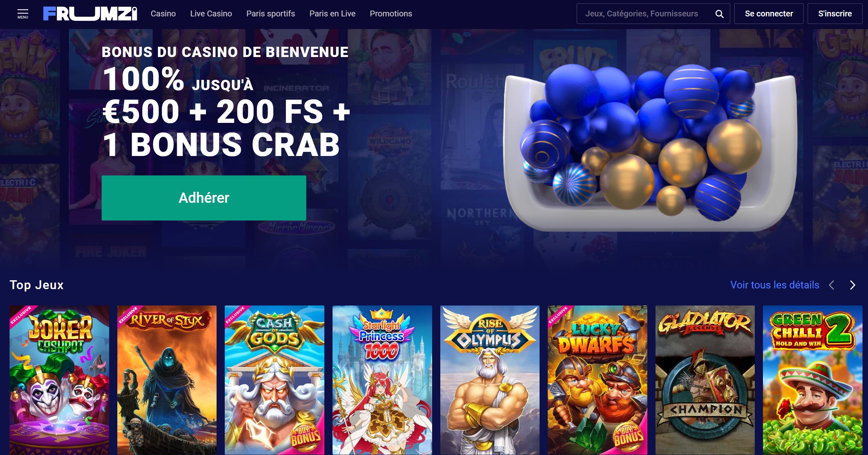The image size is (868, 455).
Task: Click the Se connecter button
Action: pos(769,14)
